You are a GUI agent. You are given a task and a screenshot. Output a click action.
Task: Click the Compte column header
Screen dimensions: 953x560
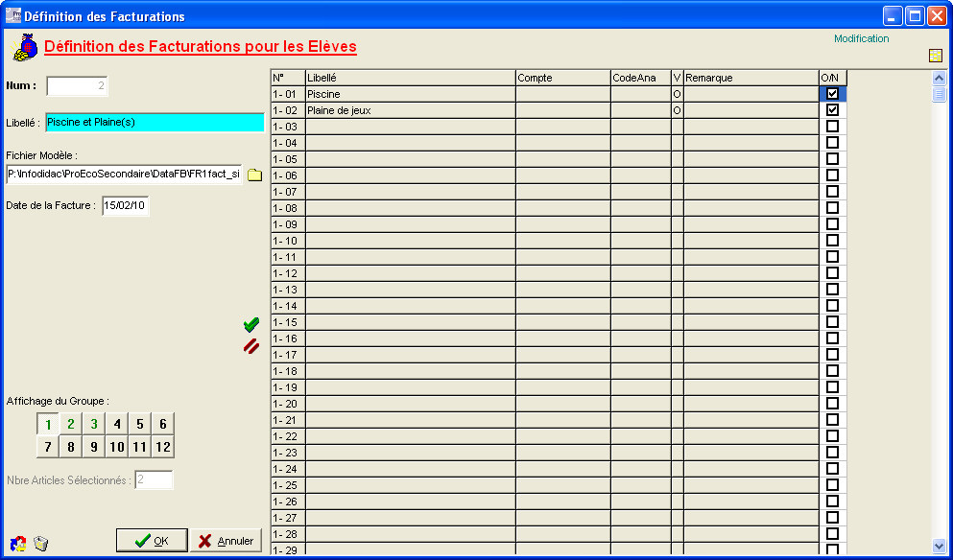562,78
